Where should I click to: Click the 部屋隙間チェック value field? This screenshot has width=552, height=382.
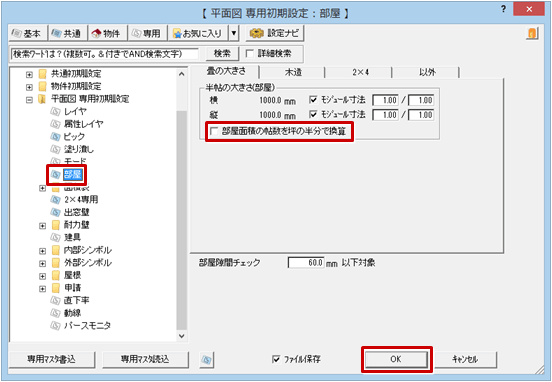tap(306, 263)
